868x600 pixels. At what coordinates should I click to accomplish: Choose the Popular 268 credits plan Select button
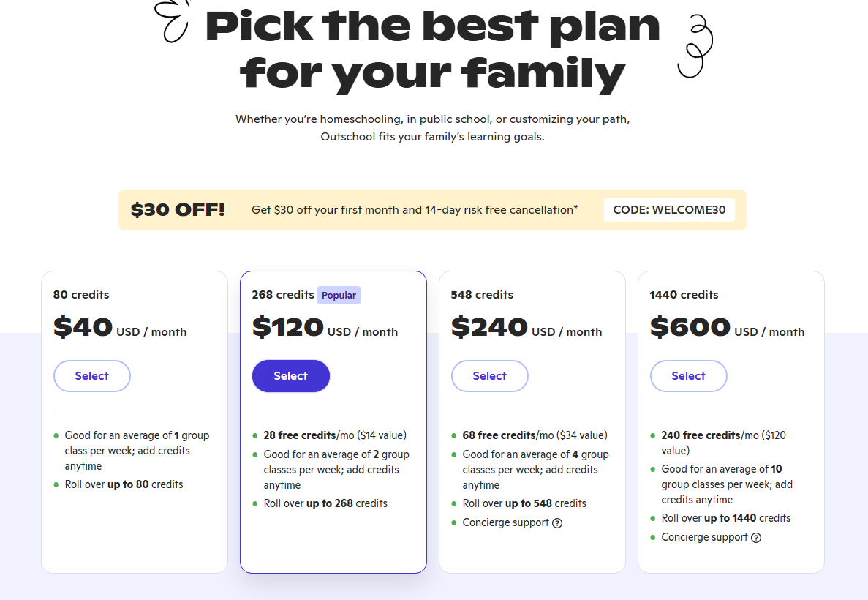click(x=290, y=376)
